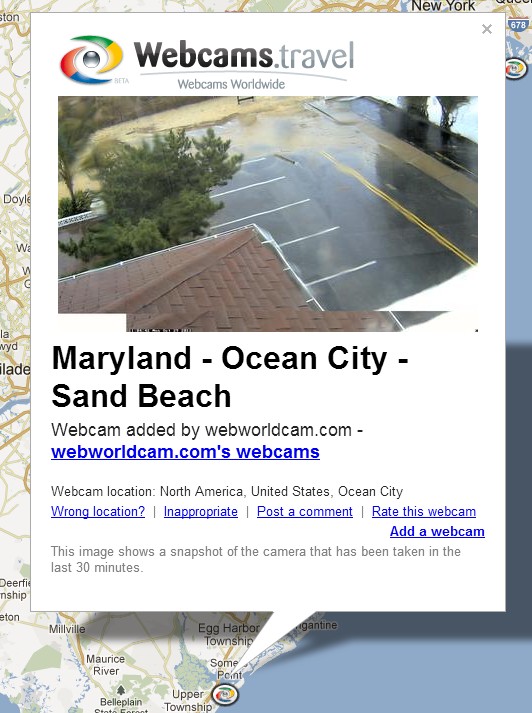Click Add a webcam link
The image size is (532, 713).
[x=437, y=532]
